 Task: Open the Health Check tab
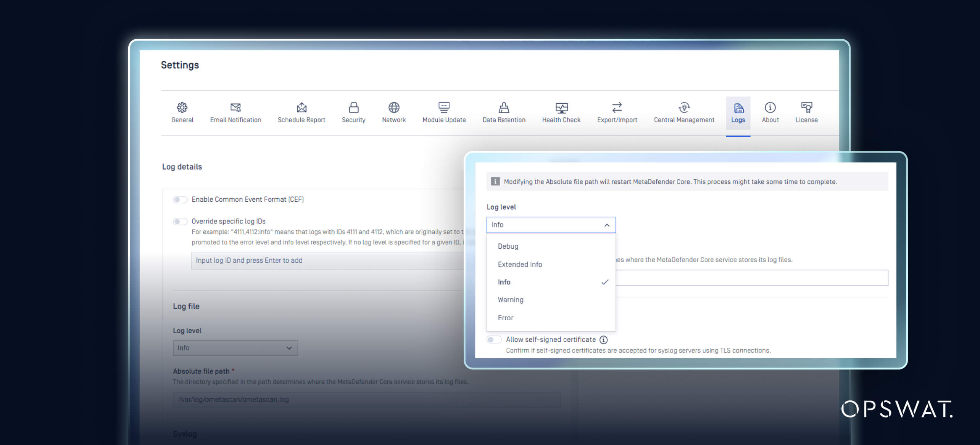[x=561, y=112]
